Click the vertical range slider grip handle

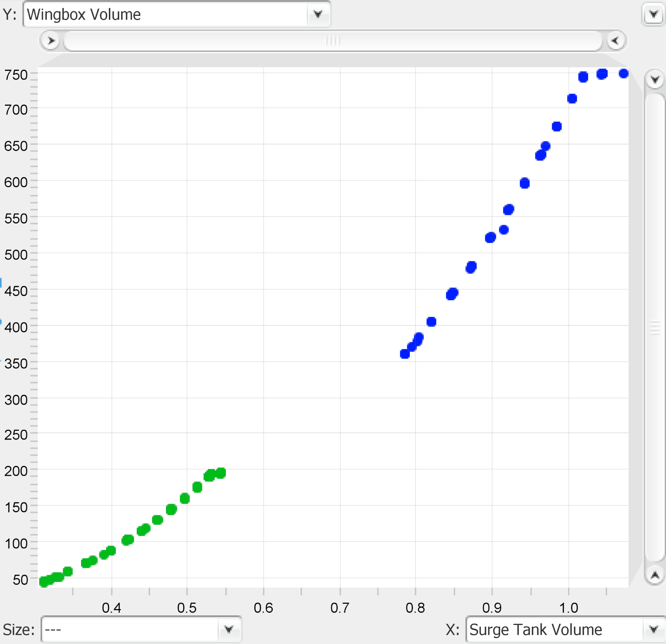pyautogui.click(x=655, y=327)
